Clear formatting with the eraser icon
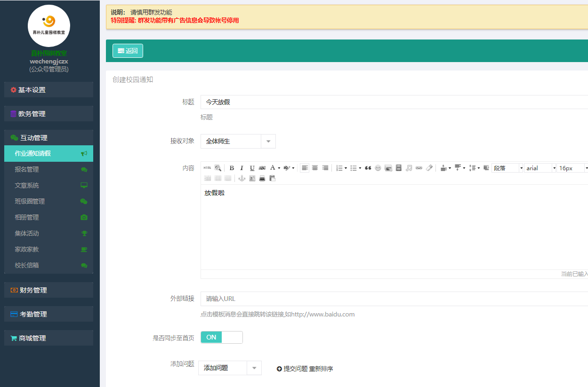The width and height of the screenshot is (588, 387). pyautogui.click(x=429, y=168)
